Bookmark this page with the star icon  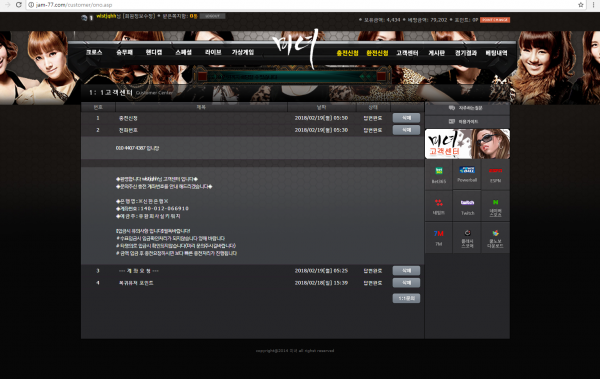[x=580, y=5]
